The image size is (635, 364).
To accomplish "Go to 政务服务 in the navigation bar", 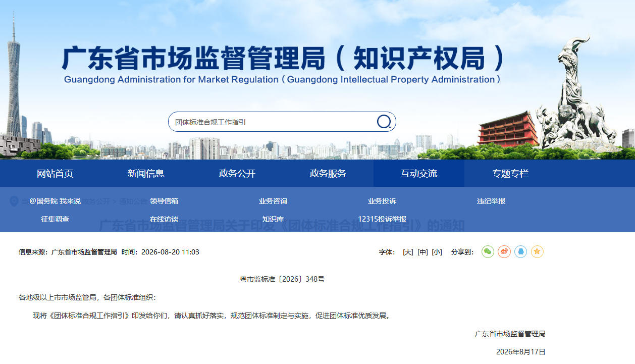I will pyautogui.click(x=328, y=173).
